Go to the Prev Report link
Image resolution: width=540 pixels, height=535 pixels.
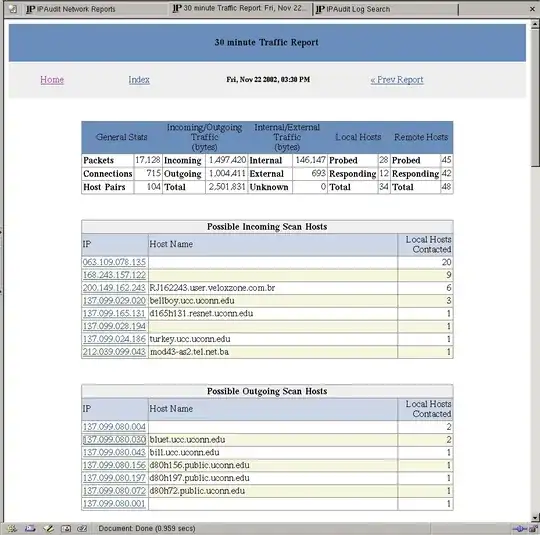click(x=397, y=80)
